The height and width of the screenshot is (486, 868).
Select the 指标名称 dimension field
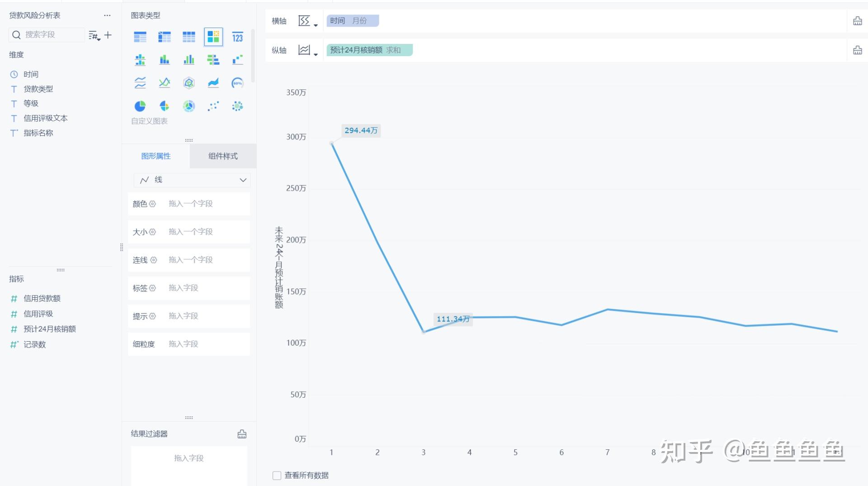click(38, 133)
